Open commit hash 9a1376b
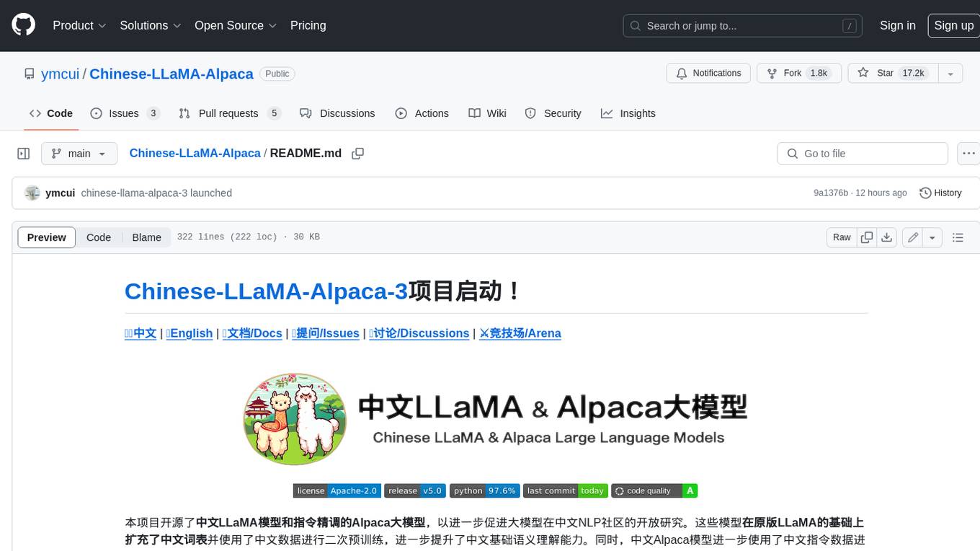Viewport: 980px width, 551px height. click(831, 193)
